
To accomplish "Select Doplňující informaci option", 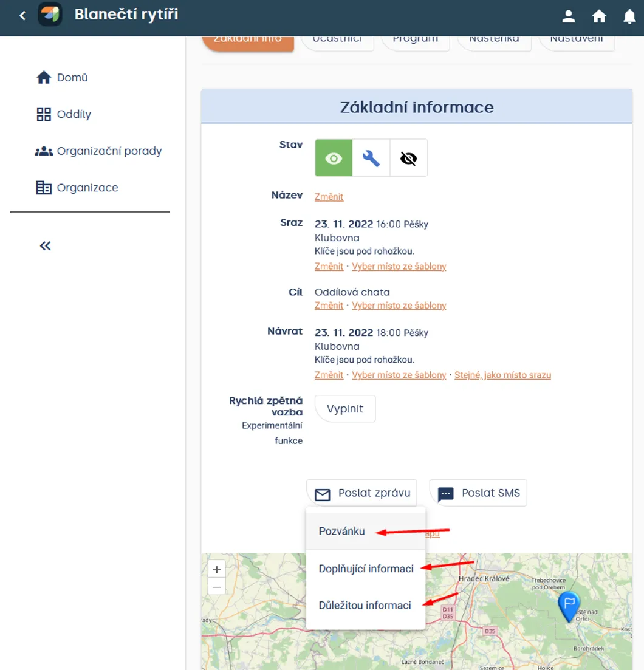I will 366,569.
